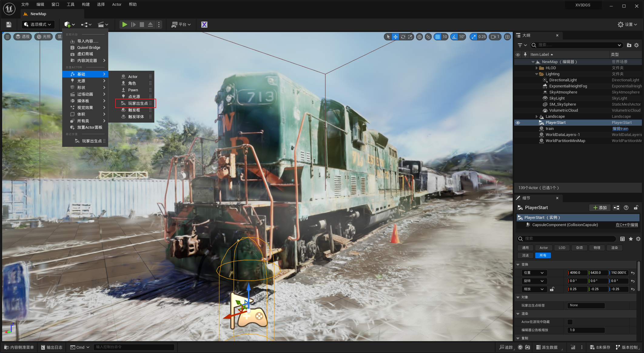
Task: Click the 编辑train link
Action: pyautogui.click(x=620, y=129)
